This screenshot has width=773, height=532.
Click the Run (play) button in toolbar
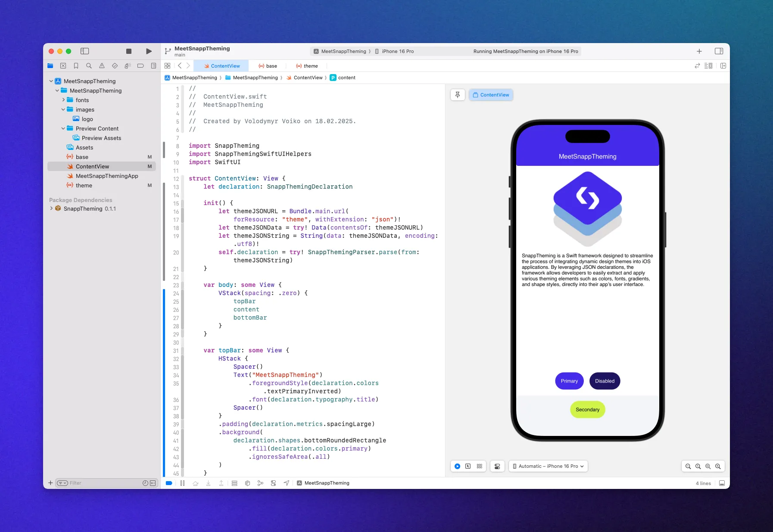pyautogui.click(x=149, y=51)
